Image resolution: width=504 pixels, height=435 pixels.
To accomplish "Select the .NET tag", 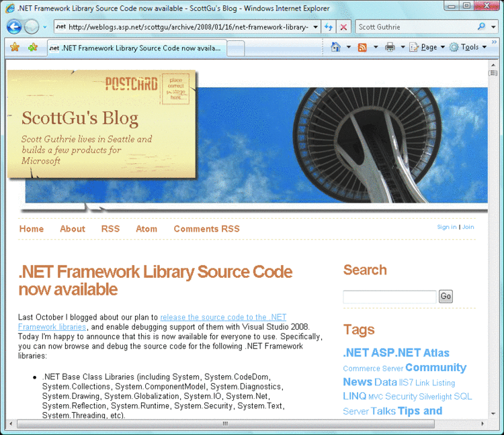I will (355, 353).
